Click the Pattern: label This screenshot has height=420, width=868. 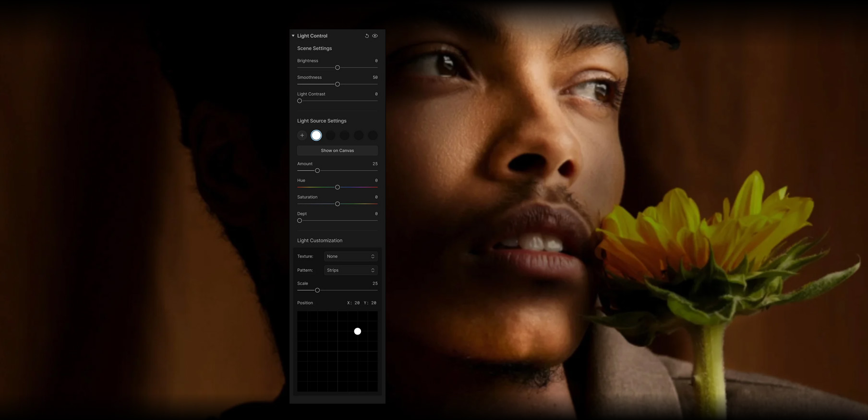[305, 271]
